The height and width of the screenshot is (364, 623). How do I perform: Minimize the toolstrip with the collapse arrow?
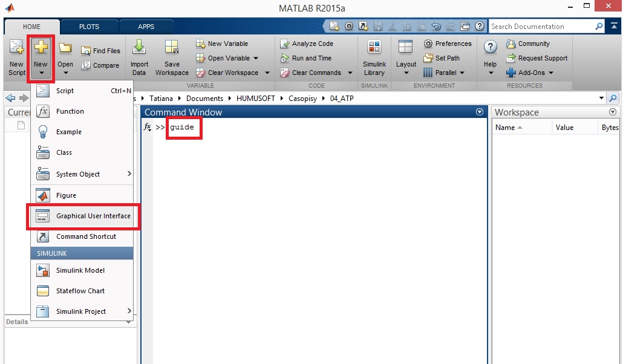[x=614, y=26]
